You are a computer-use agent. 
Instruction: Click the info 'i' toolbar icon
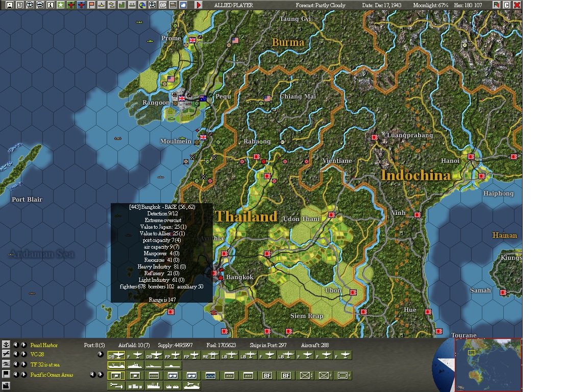(50, 5)
